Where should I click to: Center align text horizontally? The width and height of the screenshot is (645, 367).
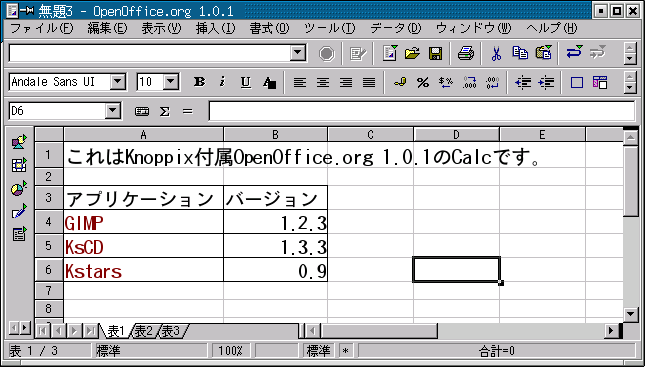pyautogui.click(x=322, y=83)
